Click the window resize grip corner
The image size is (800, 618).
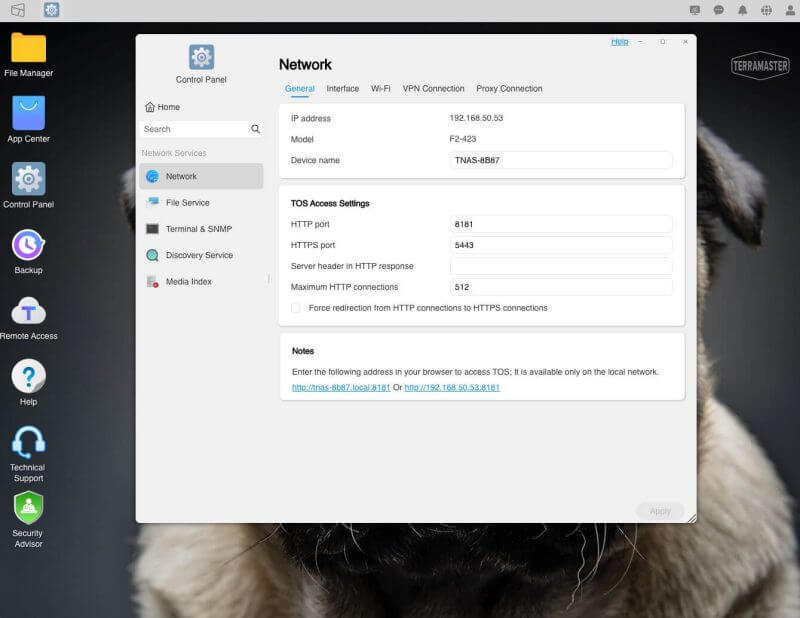point(692,518)
